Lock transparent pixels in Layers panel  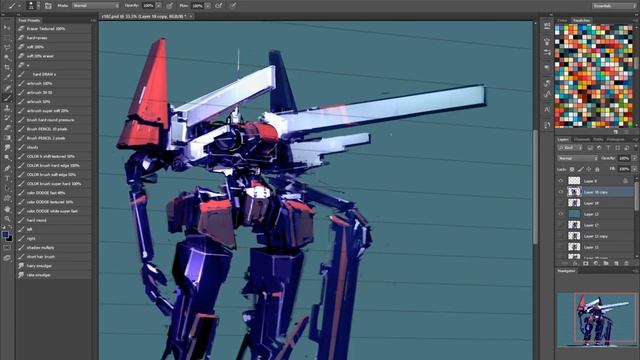pos(572,169)
